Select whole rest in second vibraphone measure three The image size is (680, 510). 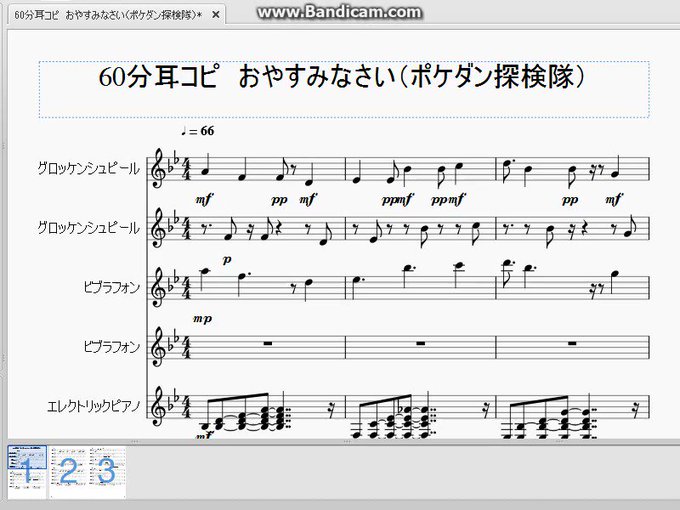click(x=572, y=343)
